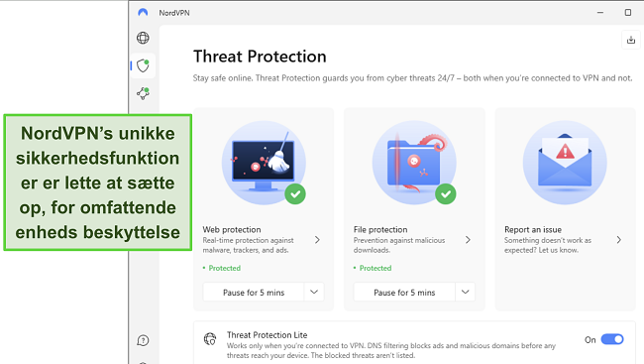Click the File protection folder illustration
644x364 pixels.
(414, 163)
